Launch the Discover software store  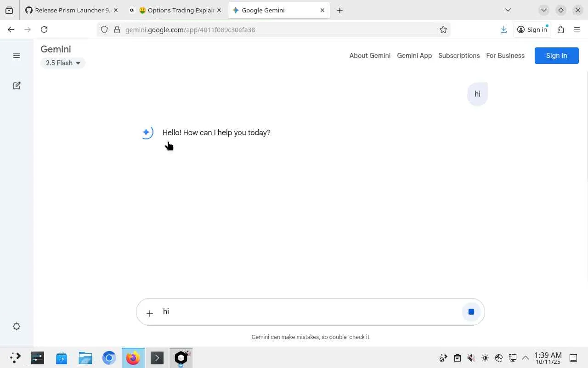[x=61, y=357]
